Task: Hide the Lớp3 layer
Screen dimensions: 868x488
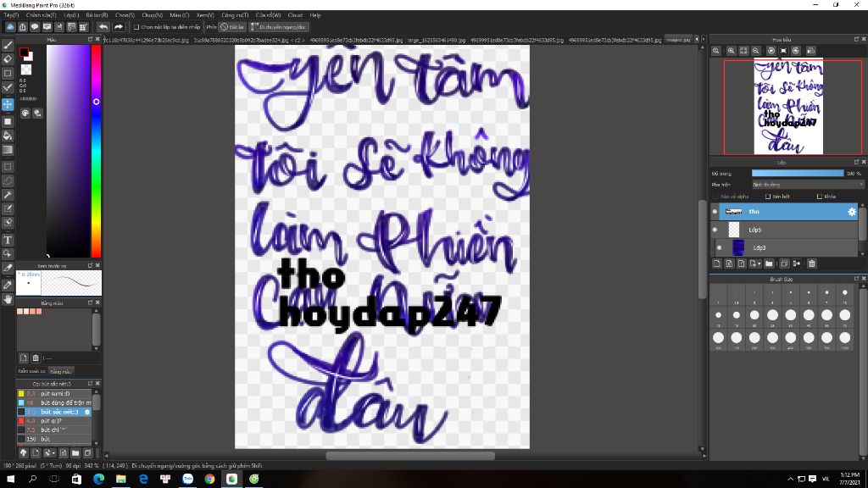Action: [719, 248]
